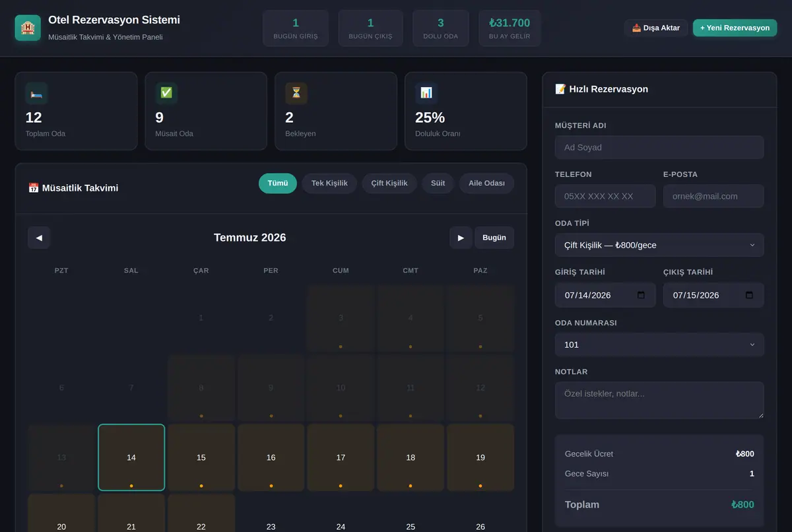This screenshot has width=792, height=532.
Task: Filter calendar by Aile Odası rooms
Action: coord(486,183)
